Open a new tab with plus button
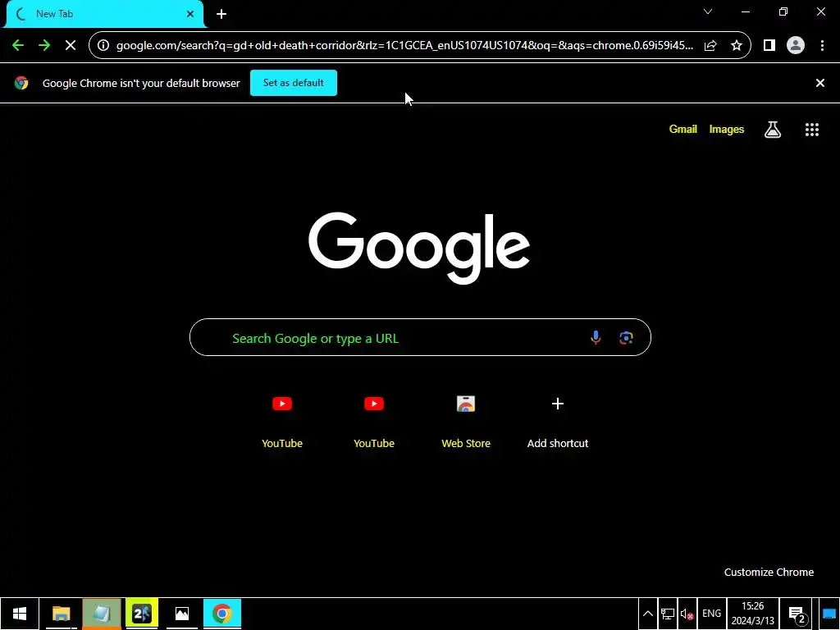 click(x=221, y=15)
